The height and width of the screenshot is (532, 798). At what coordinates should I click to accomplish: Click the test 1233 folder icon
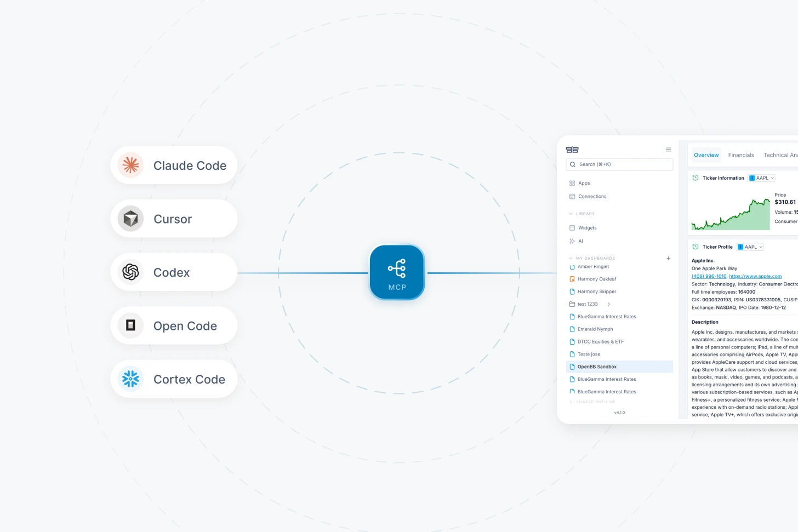(x=572, y=304)
